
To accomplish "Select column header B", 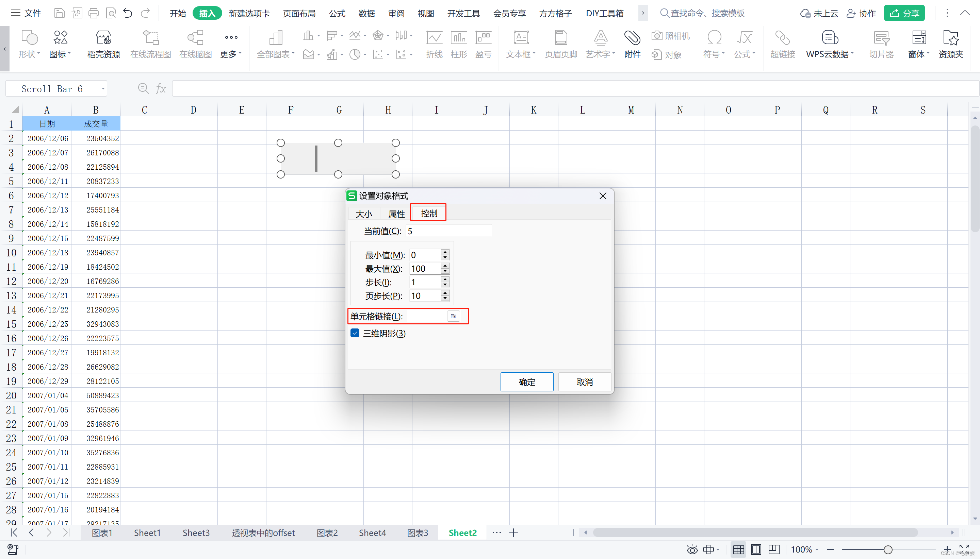I will point(96,110).
